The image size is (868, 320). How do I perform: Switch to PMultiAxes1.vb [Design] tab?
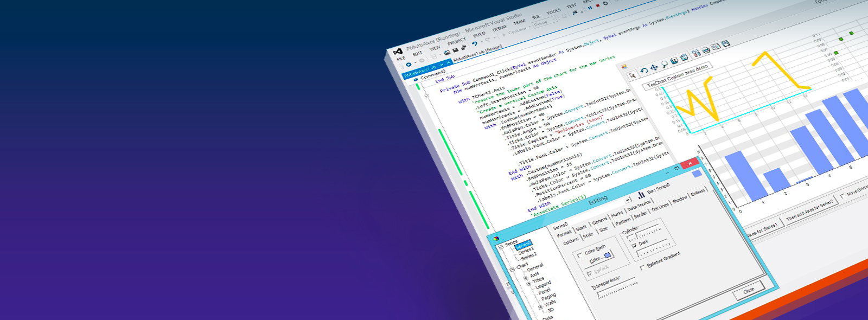[x=477, y=53]
